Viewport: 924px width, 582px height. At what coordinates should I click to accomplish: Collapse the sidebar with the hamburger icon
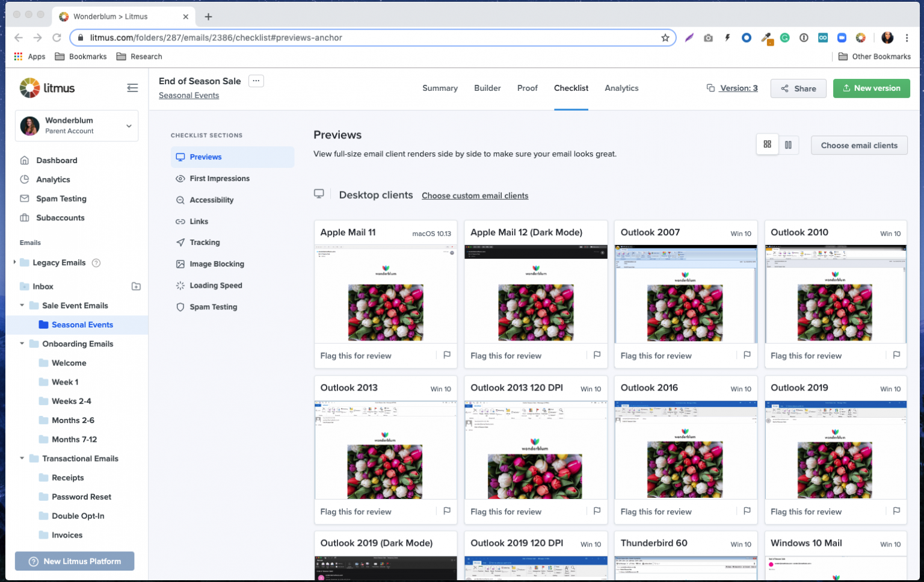132,88
